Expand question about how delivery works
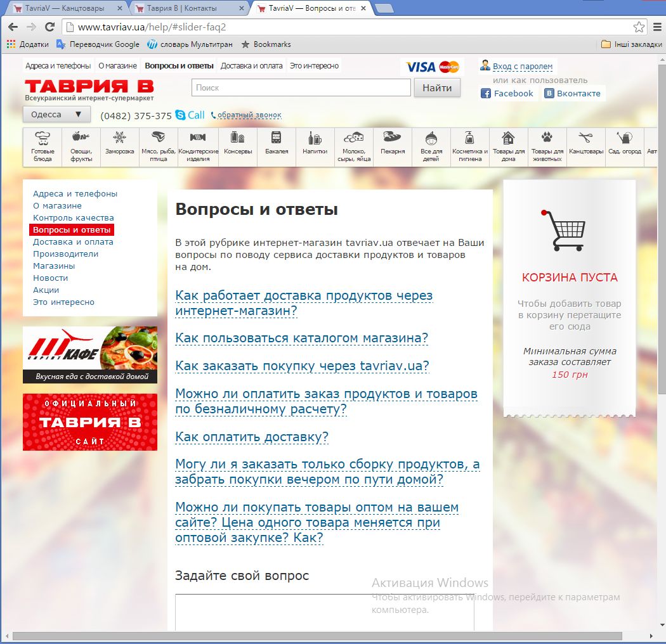This screenshot has height=644, width=666. point(304,303)
